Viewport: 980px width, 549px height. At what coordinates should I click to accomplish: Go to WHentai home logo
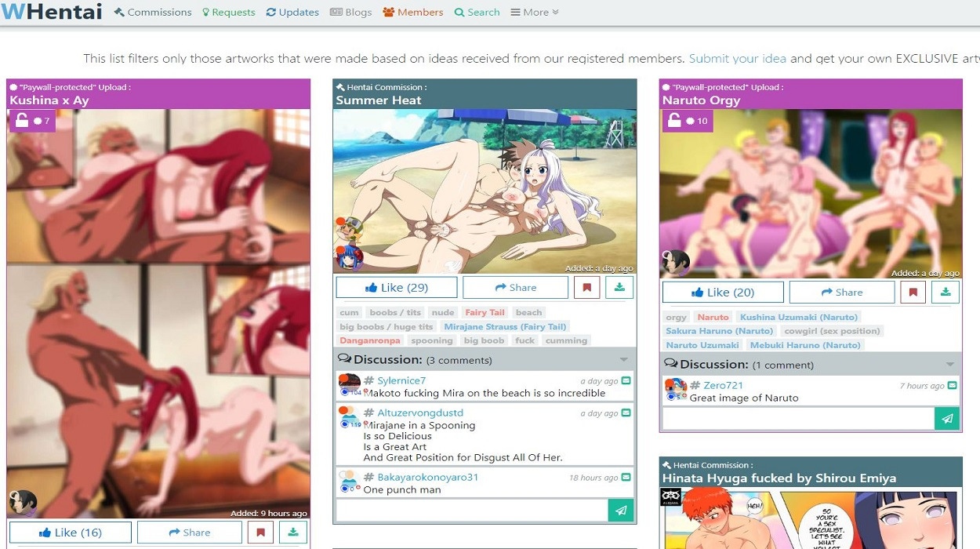52,12
